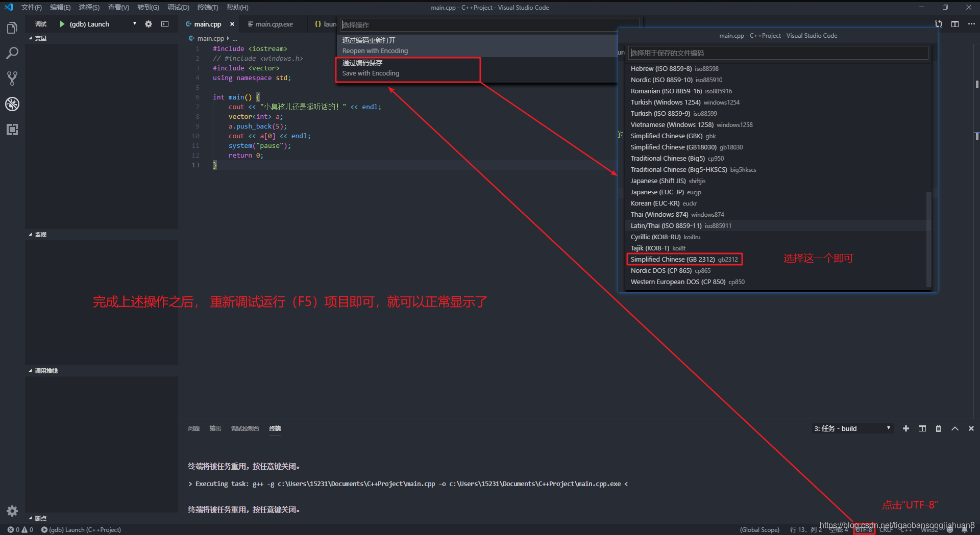The width and height of the screenshot is (980, 535).
Task: Open the 转到(G) menu
Action: 148,7
